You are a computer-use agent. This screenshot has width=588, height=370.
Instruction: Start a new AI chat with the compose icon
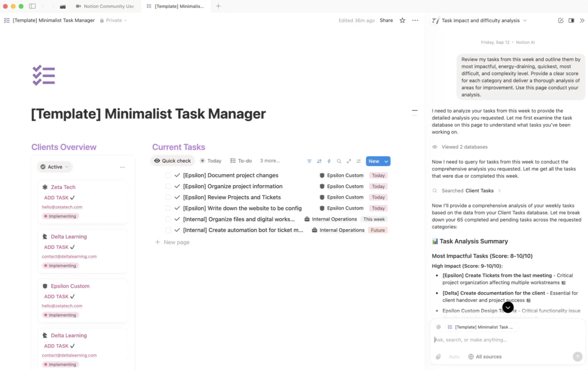(560, 20)
